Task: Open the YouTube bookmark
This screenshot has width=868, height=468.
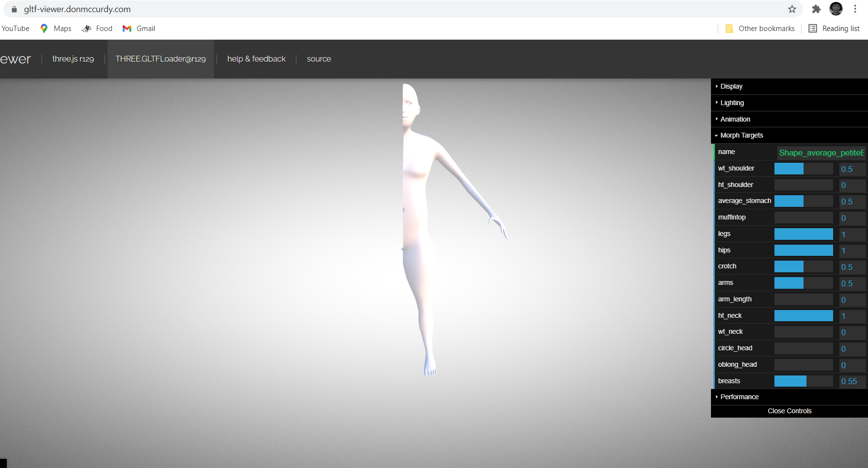Action: (15, 28)
